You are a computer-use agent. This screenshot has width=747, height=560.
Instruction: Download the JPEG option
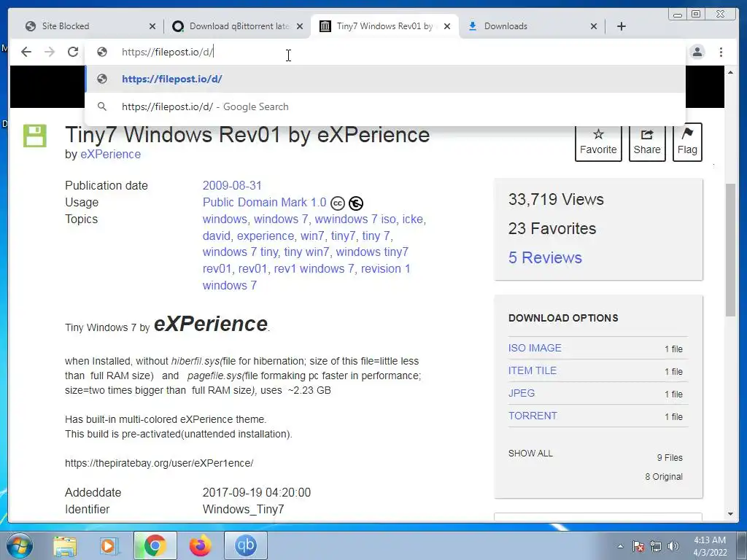coord(521,393)
